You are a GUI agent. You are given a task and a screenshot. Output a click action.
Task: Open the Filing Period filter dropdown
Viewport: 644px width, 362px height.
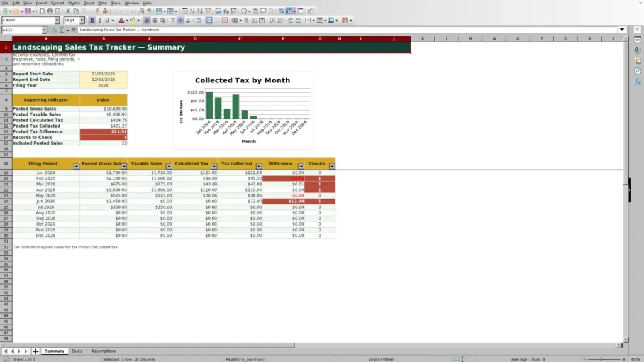[x=76, y=166]
